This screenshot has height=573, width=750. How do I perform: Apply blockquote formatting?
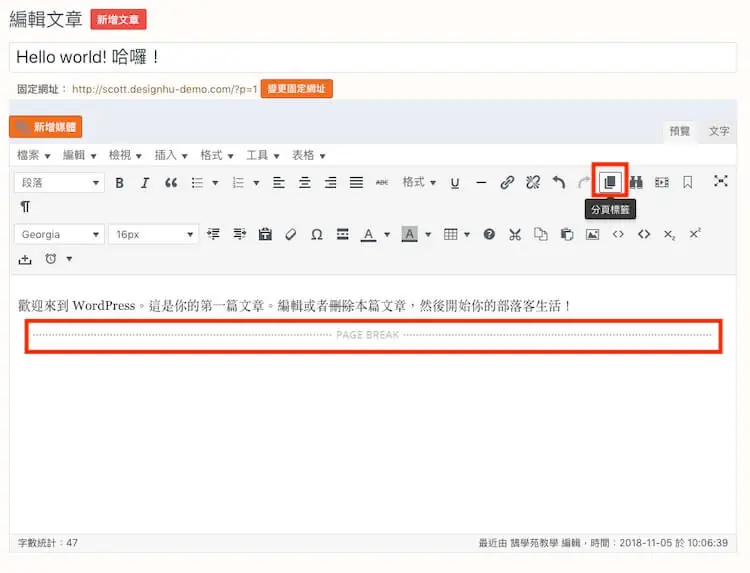pyautogui.click(x=171, y=183)
